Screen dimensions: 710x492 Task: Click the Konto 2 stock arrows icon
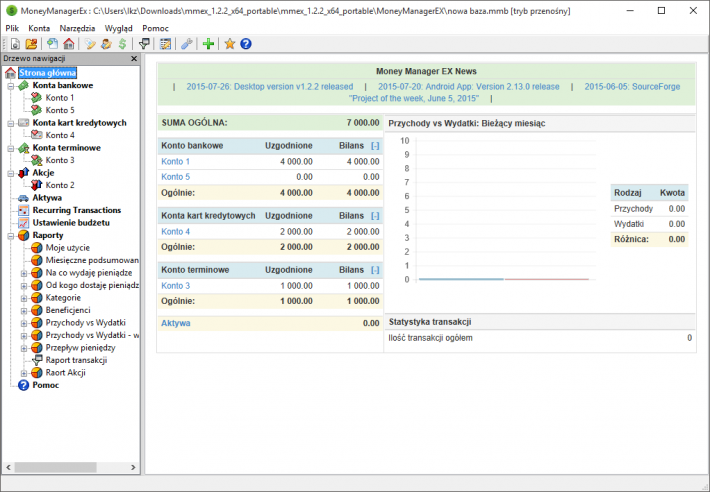(x=37, y=185)
